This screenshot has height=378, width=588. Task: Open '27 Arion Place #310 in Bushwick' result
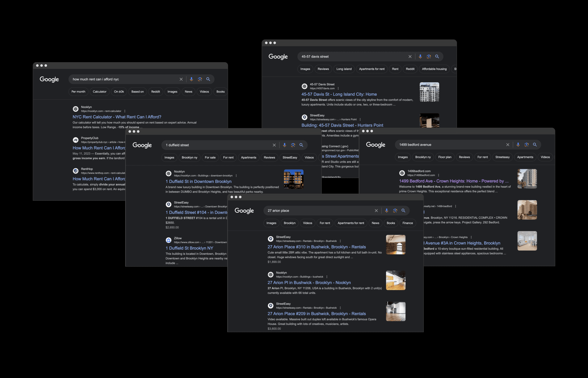click(317, 247)
